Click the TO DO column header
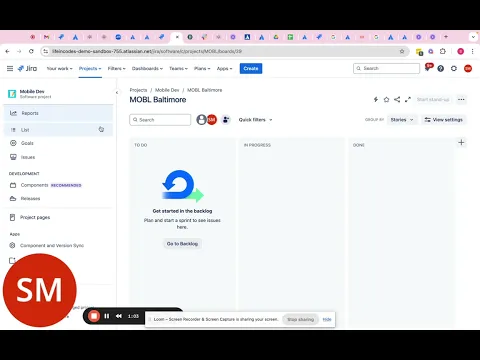The height and width of the screenshot is (360, 480). point(141,145)
